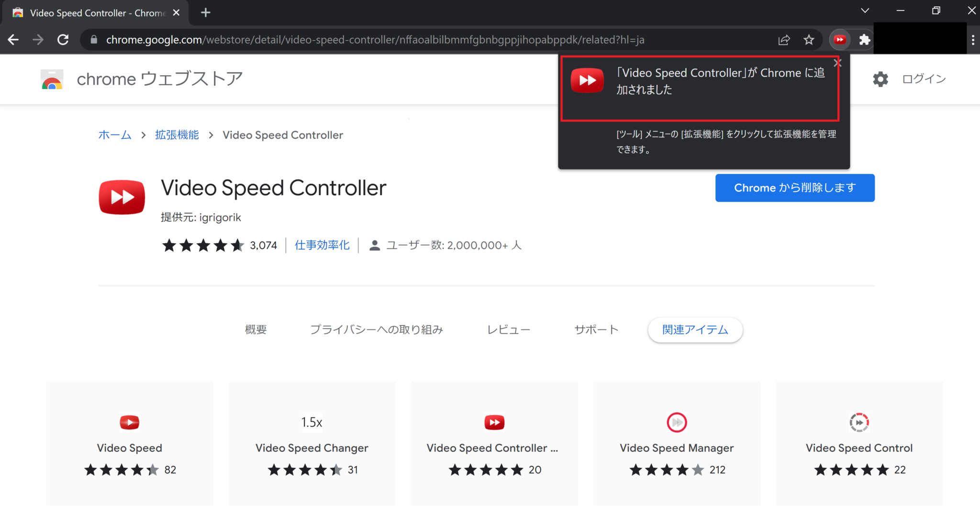The height and width of the screenshot is (519, 980).
Task: Open the tab search chevron dropdown
Action: (x=866, y=10)
